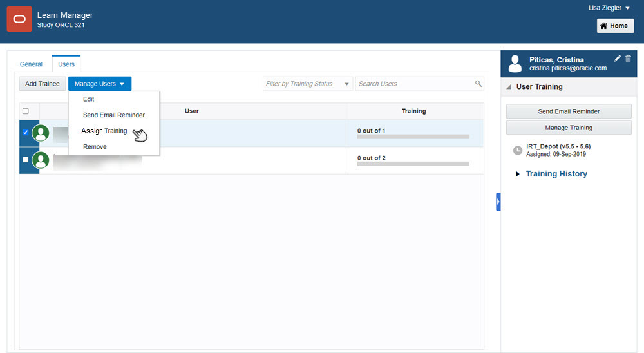
Task: Click the IRT_Depot (v5.5 - 5.6) training entry
Action: 558,146
